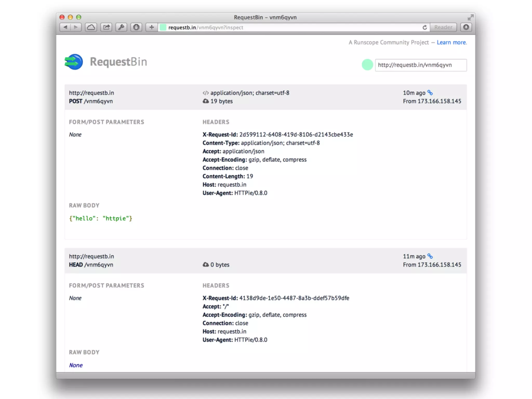
Task: Open iCloud Tabs cloud button
Action: [x=91, y=27]
